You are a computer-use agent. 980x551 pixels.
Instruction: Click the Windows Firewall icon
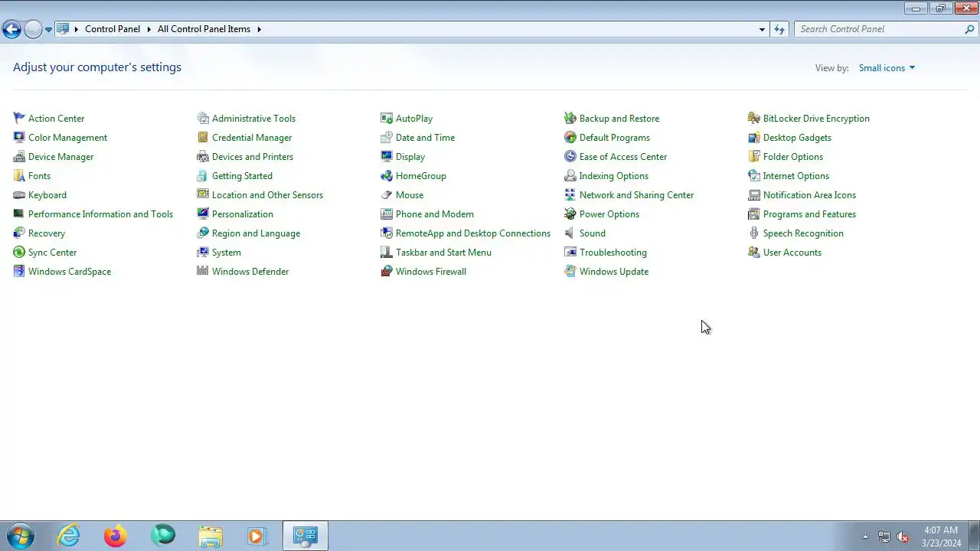click(x=387, y=271)
